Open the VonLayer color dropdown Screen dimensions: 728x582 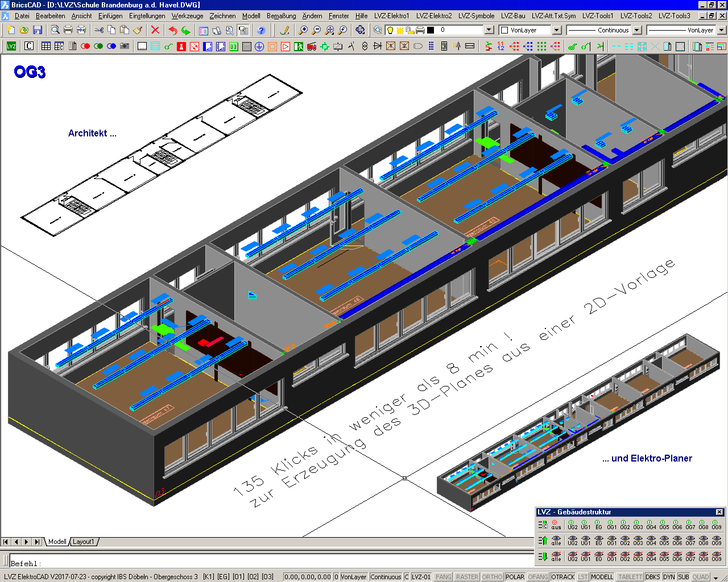click(x=557, y=30)
